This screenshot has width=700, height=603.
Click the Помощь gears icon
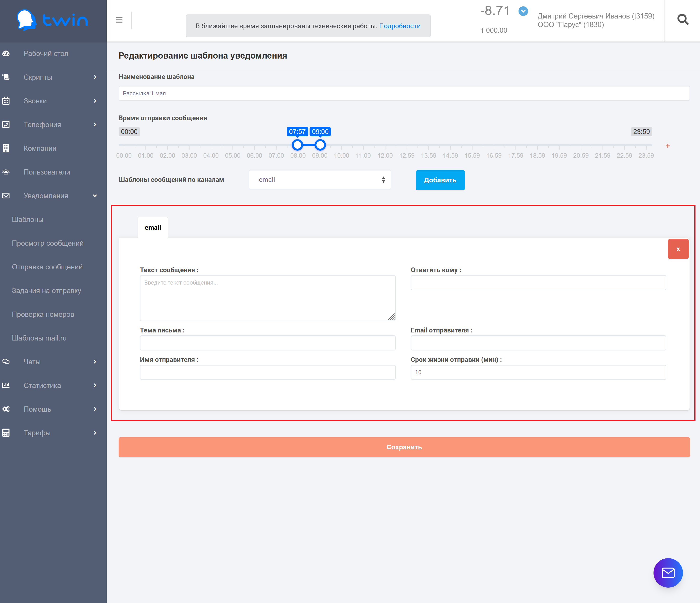click(x=6, y=409)
